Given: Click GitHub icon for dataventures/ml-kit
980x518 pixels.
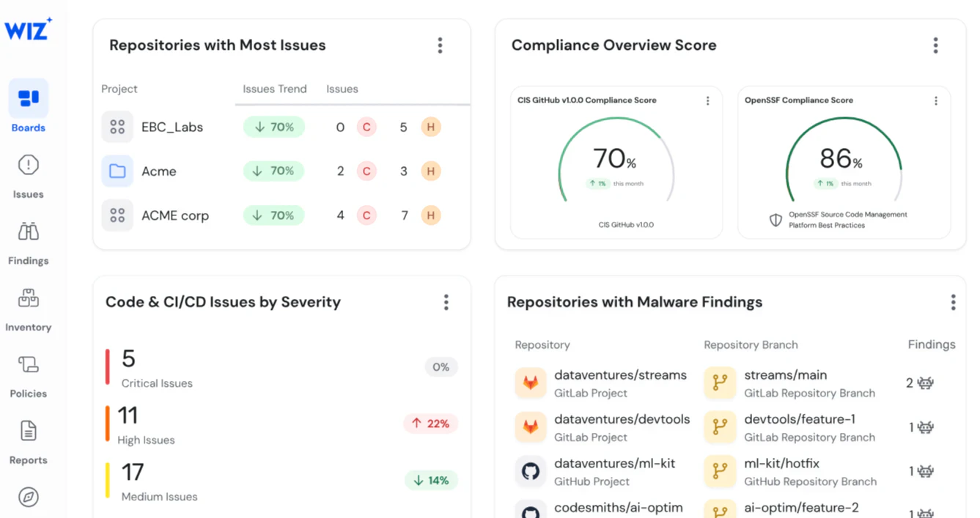Looking at the screenshot, I should (530, 471).
